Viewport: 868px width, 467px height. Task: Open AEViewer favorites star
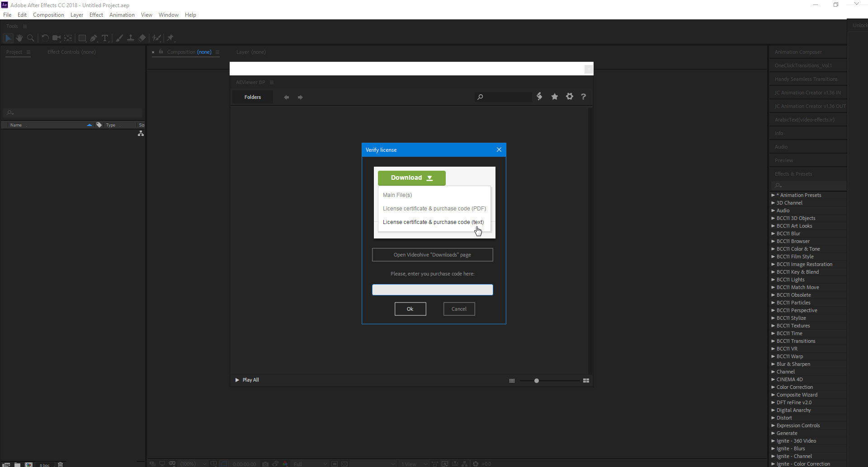coord(555,97)
